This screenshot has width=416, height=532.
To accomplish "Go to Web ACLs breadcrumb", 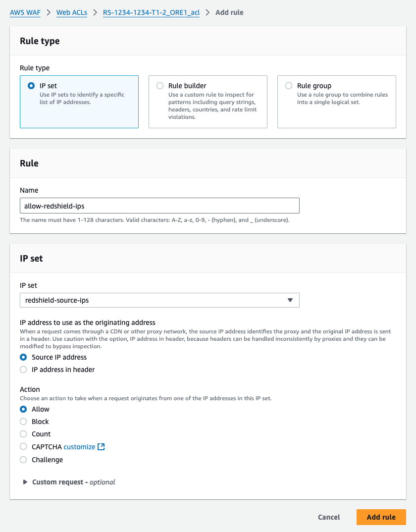I will (x=71, y=12).
